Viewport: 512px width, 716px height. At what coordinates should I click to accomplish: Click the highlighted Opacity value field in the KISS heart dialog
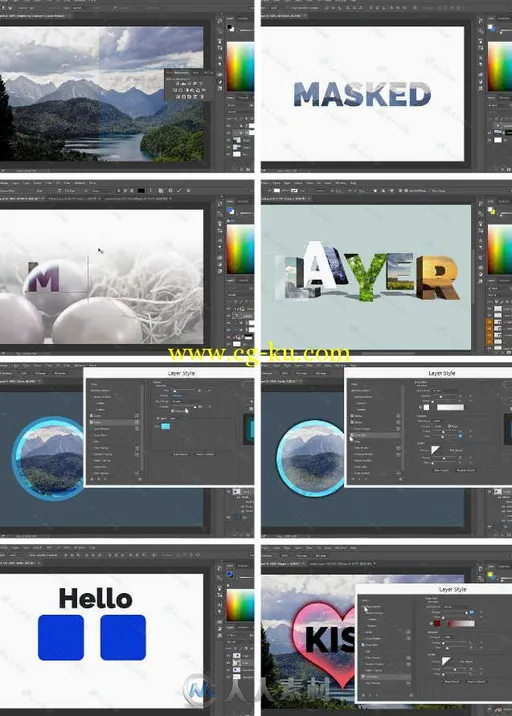click(x=471, y=612)
